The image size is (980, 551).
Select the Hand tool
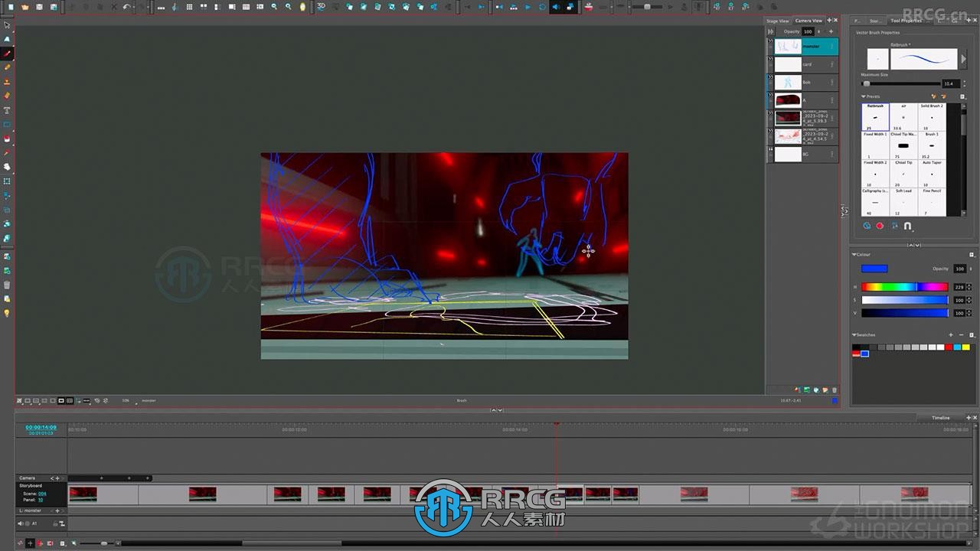pyautogui.click(x=7, y=166)
